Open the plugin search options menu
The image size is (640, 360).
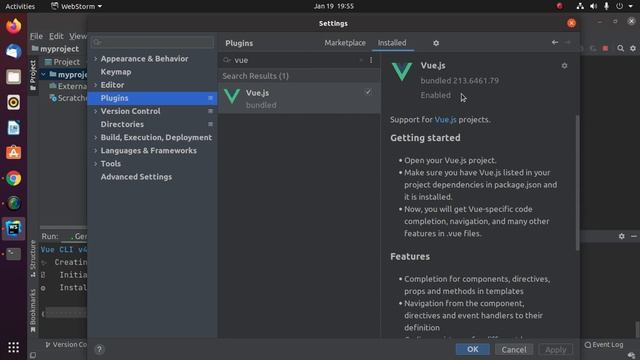(371, 60)
